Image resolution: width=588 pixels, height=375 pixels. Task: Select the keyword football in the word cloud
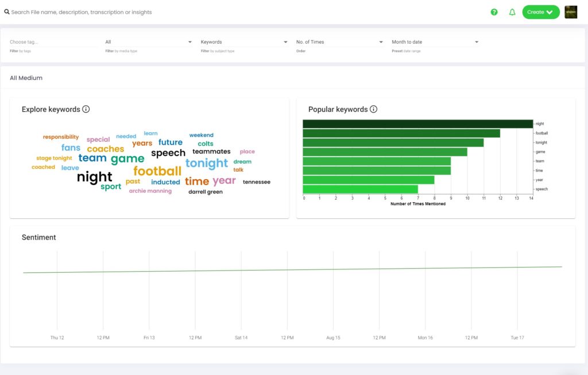(158, 171)
